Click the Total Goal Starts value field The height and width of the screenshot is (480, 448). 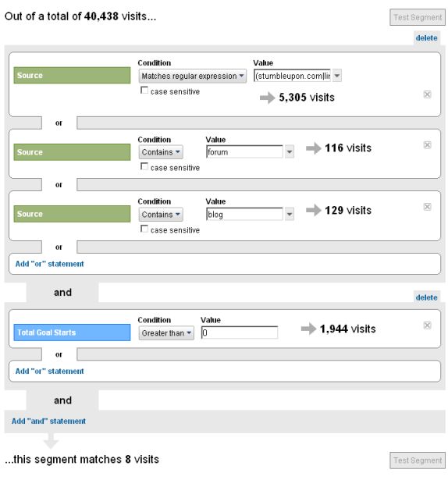(240, 332)
